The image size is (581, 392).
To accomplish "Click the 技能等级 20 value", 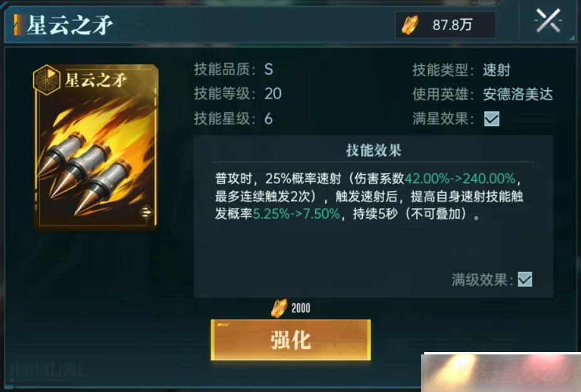I will (x=273, y=94).
